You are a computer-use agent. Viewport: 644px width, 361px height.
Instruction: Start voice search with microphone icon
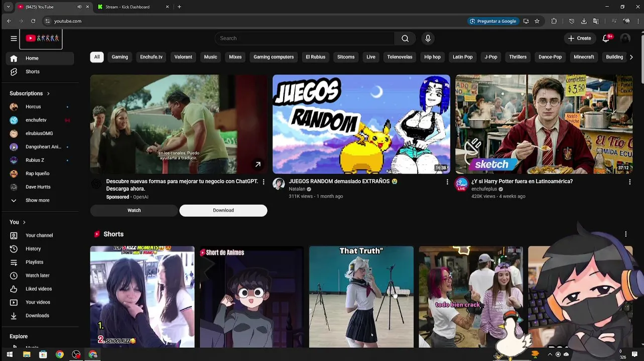(x=428, y=39)
